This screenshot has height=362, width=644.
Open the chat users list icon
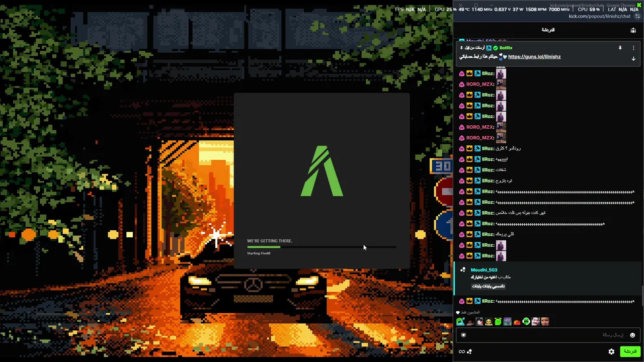633,30
